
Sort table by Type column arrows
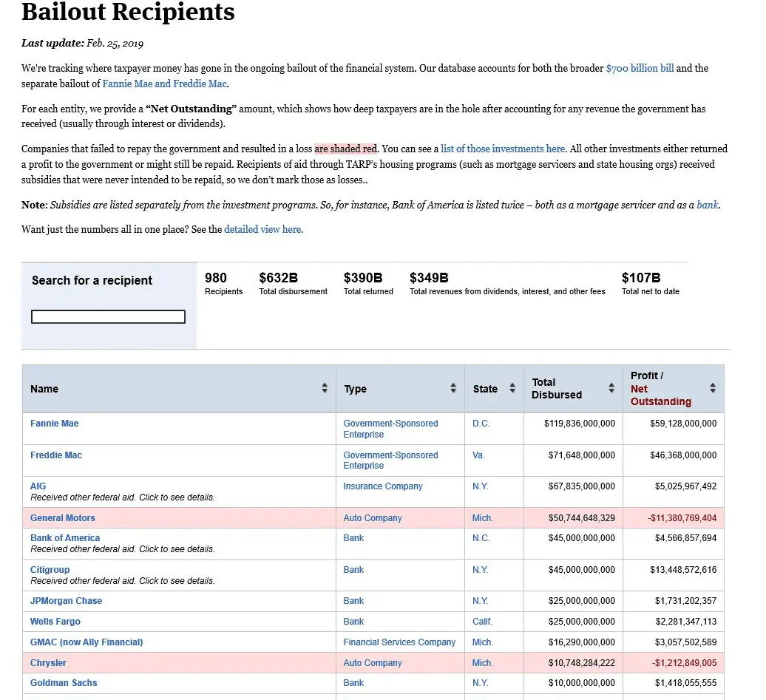(x=453, y=388)
